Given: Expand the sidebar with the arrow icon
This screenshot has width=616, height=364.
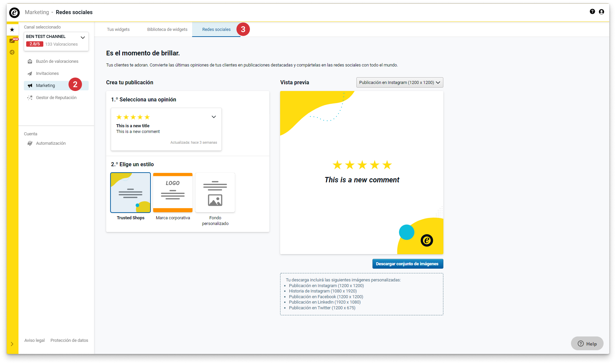Looking at the screenshot, I should [12, 344].
